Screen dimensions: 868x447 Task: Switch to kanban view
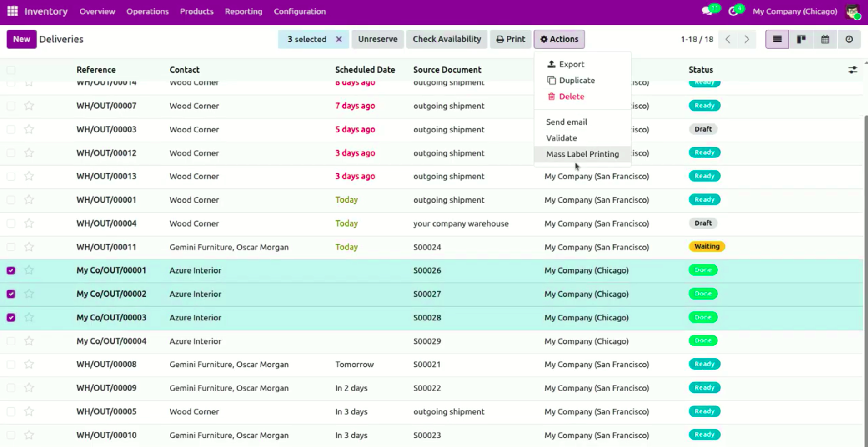pos(801,39)
